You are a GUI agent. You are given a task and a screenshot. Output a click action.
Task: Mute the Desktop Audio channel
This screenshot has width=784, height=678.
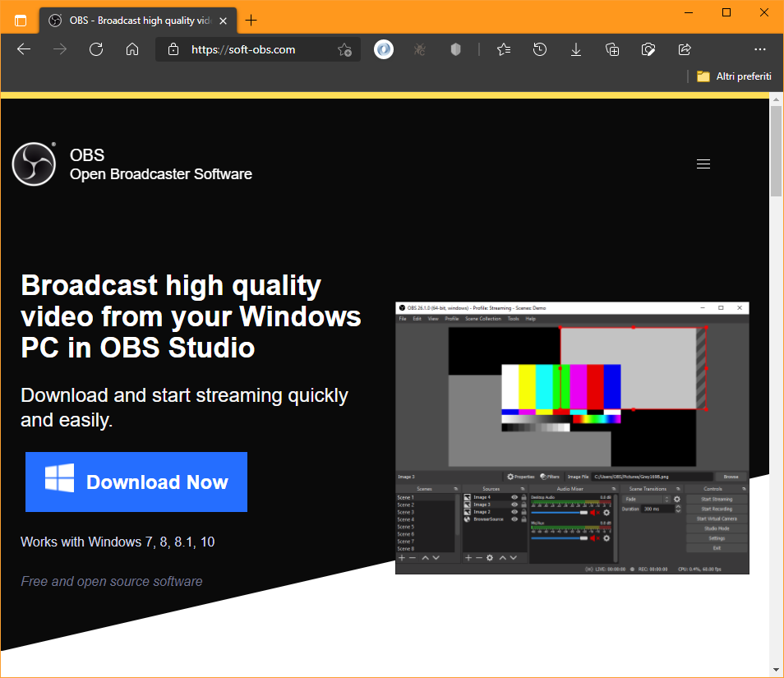click(x=595, y=513)
